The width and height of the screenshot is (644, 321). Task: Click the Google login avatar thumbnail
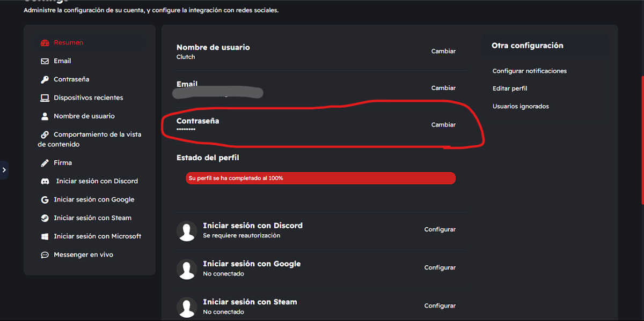(x=187, y=270)
